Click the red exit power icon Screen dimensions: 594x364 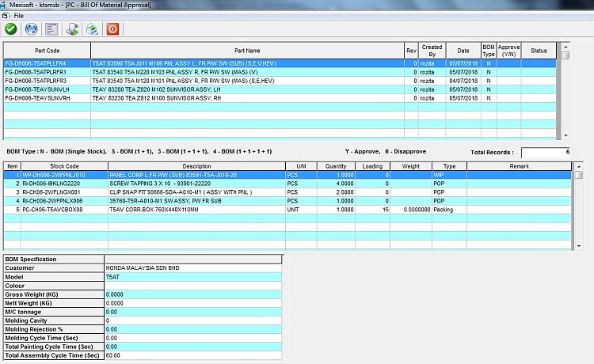click(112, 29)
